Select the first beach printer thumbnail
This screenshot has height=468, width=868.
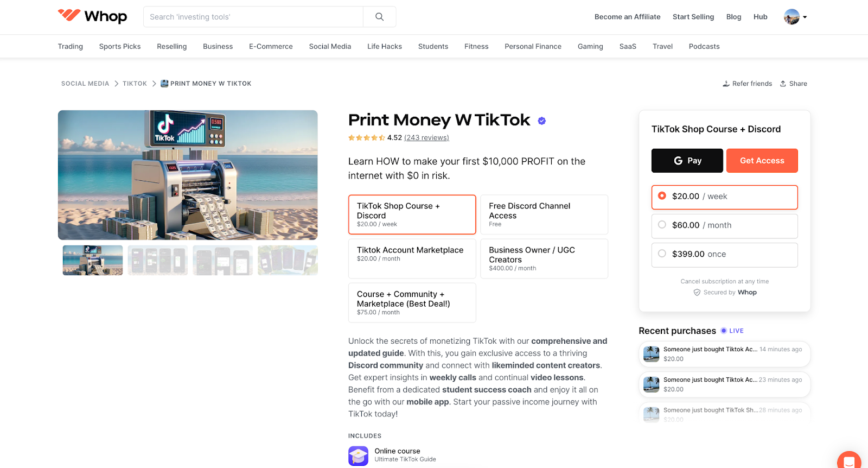pos(93,261)
